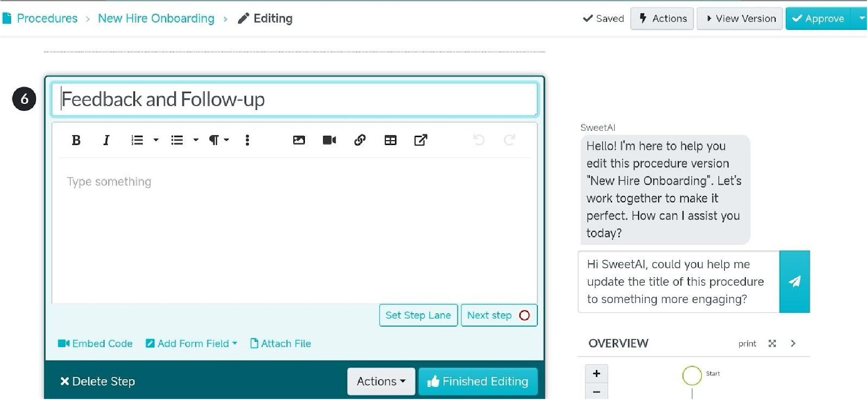Click the SweetAI greeting message bubble

[665, 190]
